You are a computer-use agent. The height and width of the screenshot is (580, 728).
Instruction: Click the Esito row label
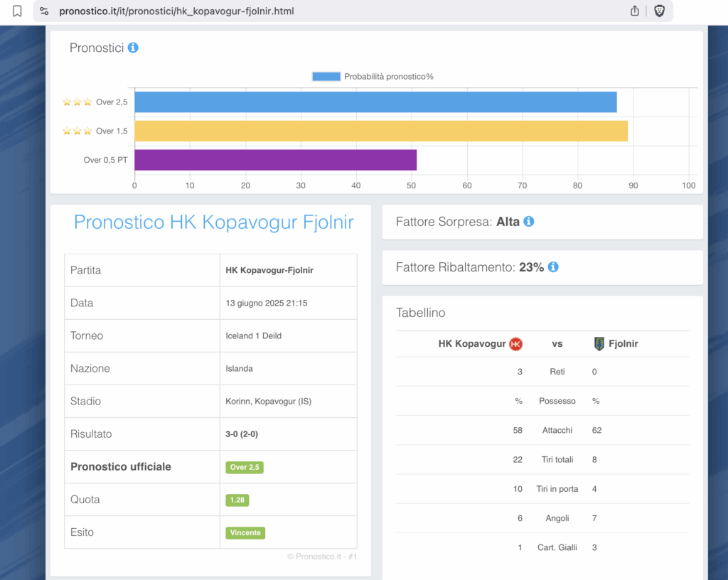click(82, 532)
